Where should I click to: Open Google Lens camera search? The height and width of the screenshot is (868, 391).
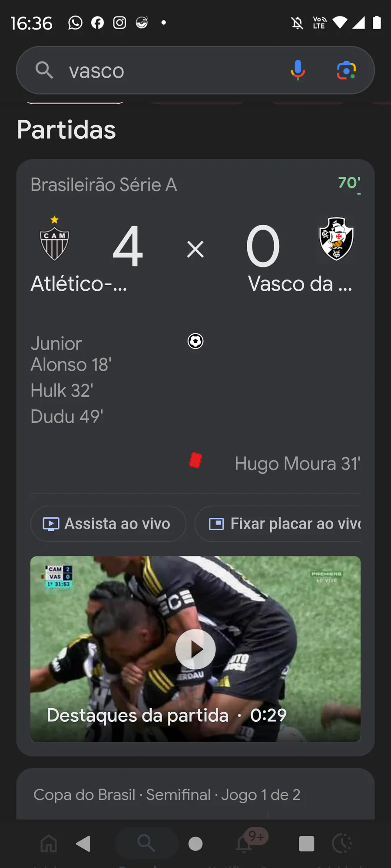pyautogui.click(x=346, y=70)
